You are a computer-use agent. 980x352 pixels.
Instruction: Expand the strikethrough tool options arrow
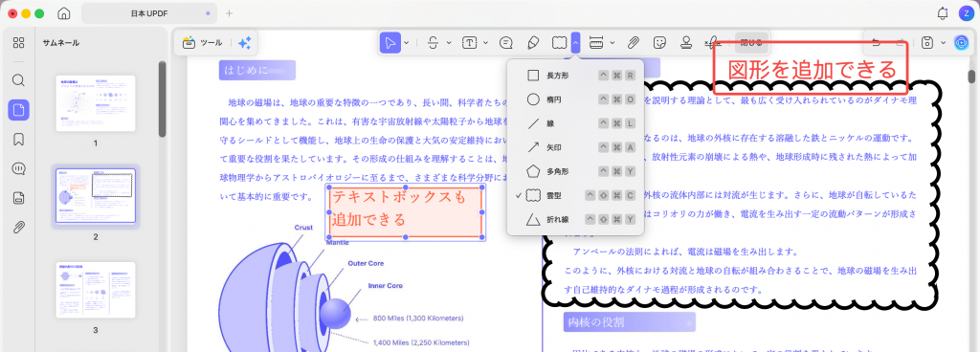click(x=449, y=42)
